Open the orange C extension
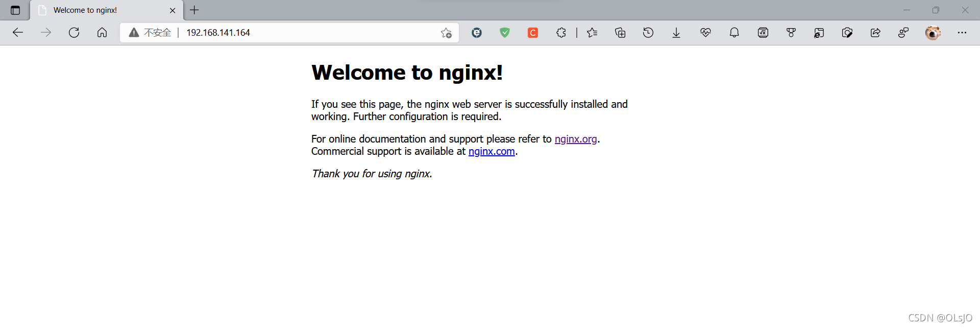 coord(533,33)
